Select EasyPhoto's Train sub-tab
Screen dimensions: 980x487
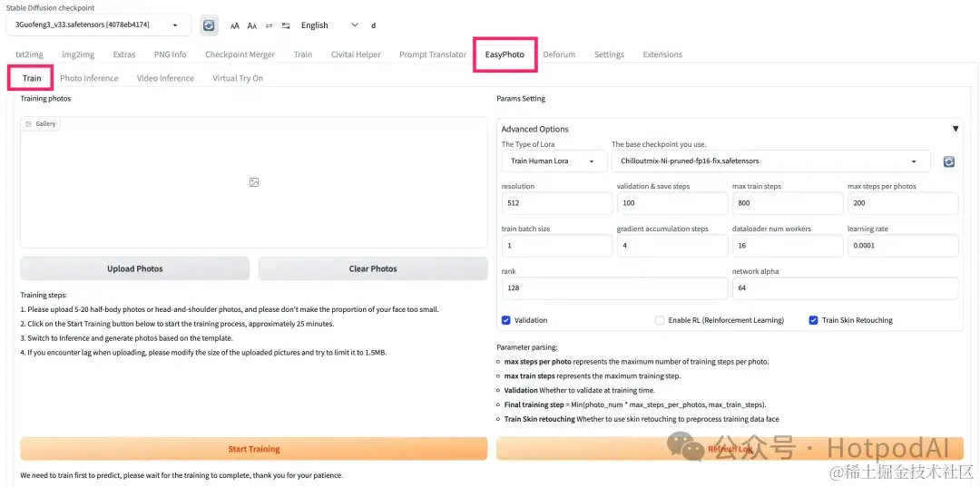click(32, 78)
